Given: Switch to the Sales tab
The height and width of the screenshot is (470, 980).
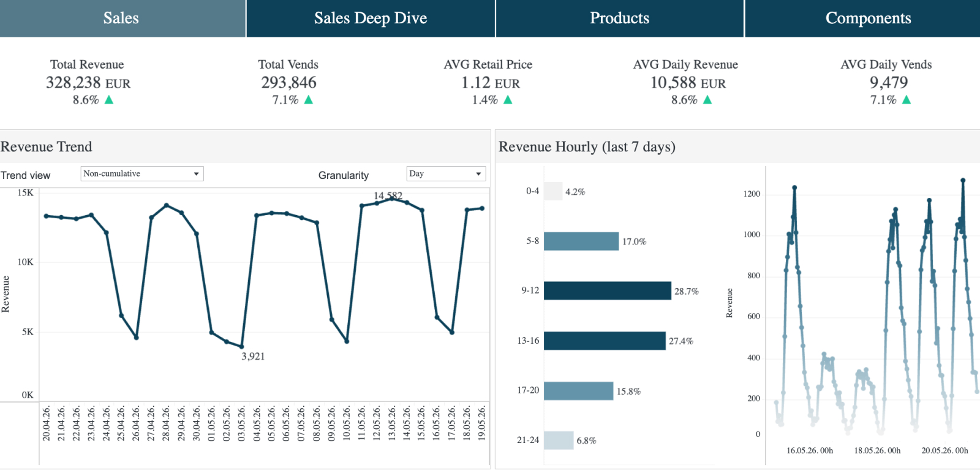Looking at the screenshot, I should click(123, 18).
